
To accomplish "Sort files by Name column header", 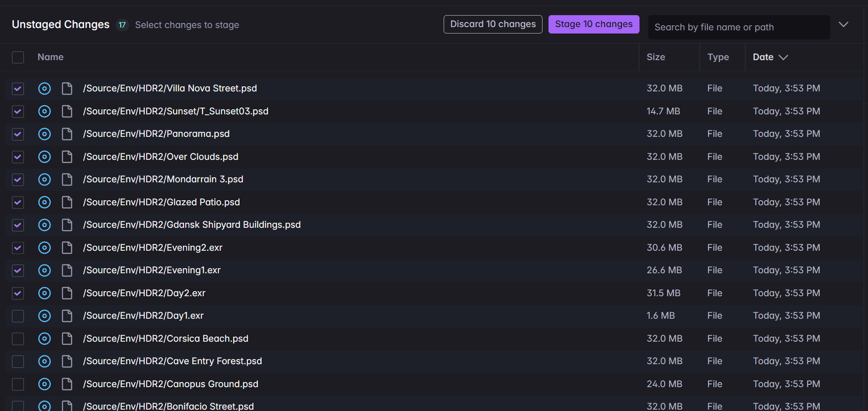I will pyautogui.click(x=51, y=57).
